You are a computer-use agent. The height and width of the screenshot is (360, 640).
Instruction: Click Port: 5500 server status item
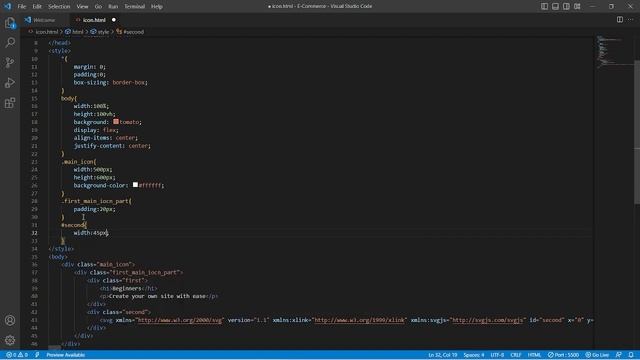(563, 355)
